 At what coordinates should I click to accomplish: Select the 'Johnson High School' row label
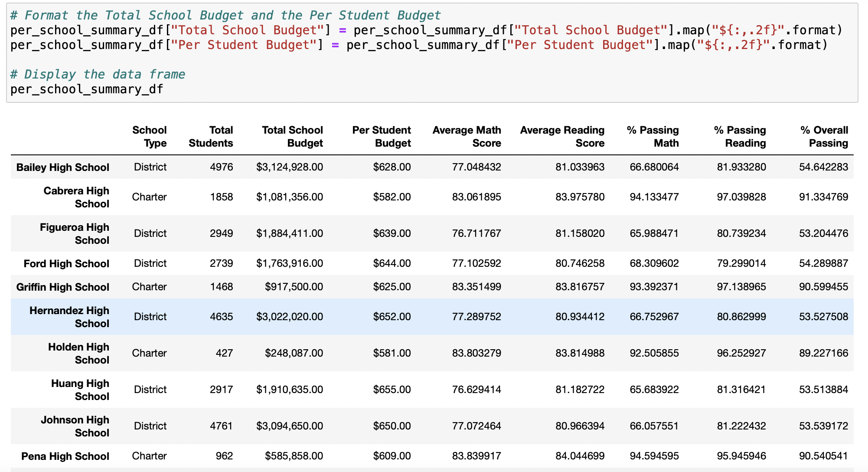click(x=75, y=426)
